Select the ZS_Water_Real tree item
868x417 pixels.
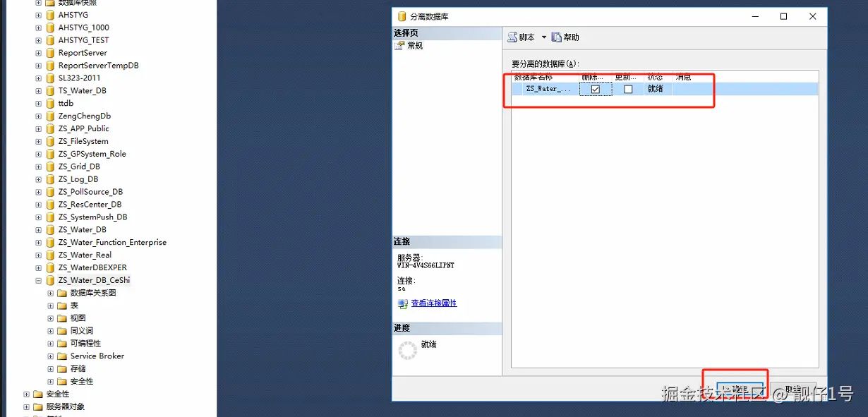(85, 255)
